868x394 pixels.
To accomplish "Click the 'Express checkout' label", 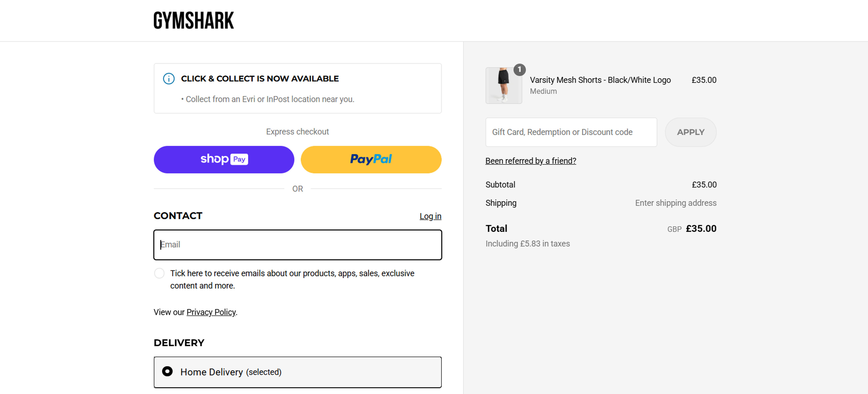I will [x=297, y=132].
